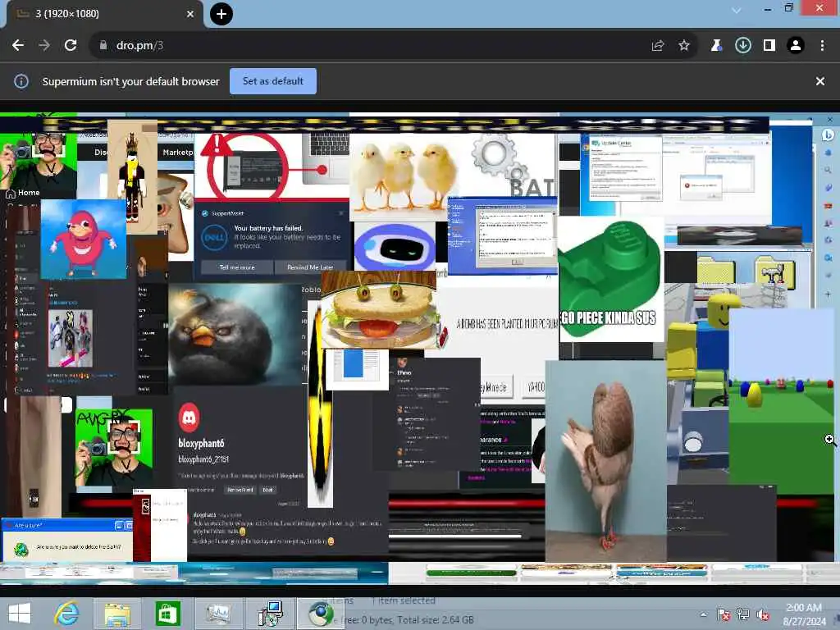840x630 pixels.
Task: Click the gear icon near 'BAT'
Action: [495, 155]
